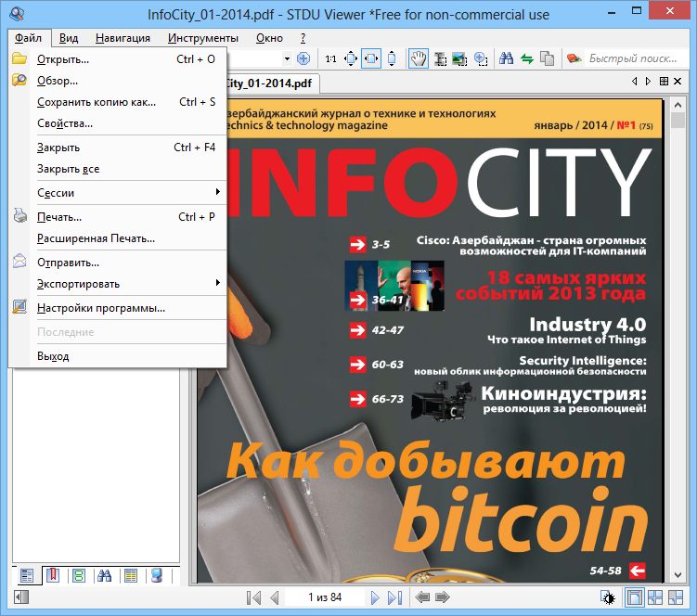Choose the image selection tool
697x616 pixels.
[x=459, y=58]
